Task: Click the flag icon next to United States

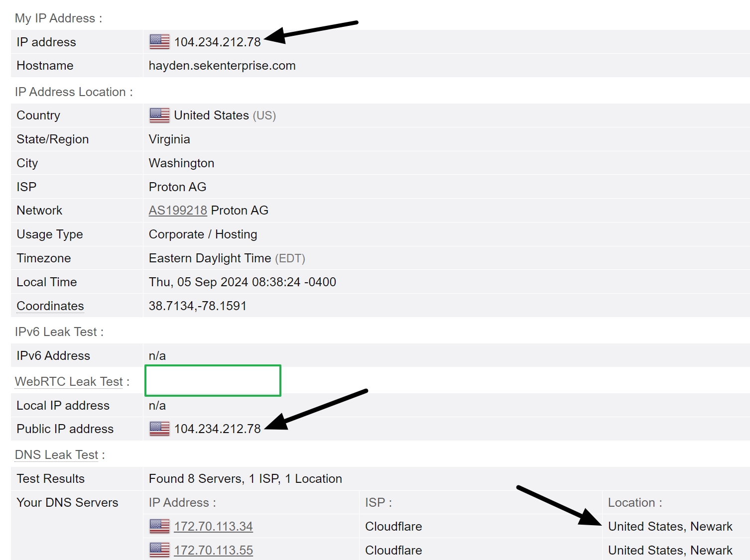Action: [x=158, y=115]
